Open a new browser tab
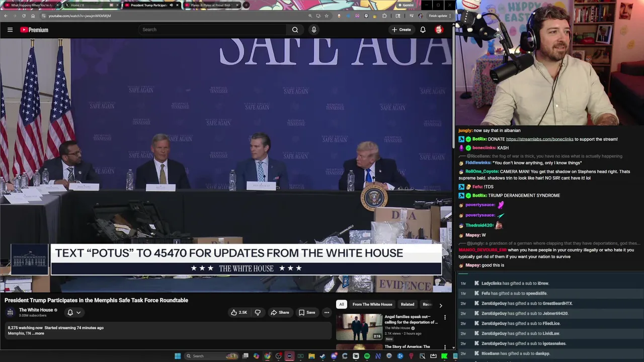The height and width of the screenshot is (362, 644). 246,5
